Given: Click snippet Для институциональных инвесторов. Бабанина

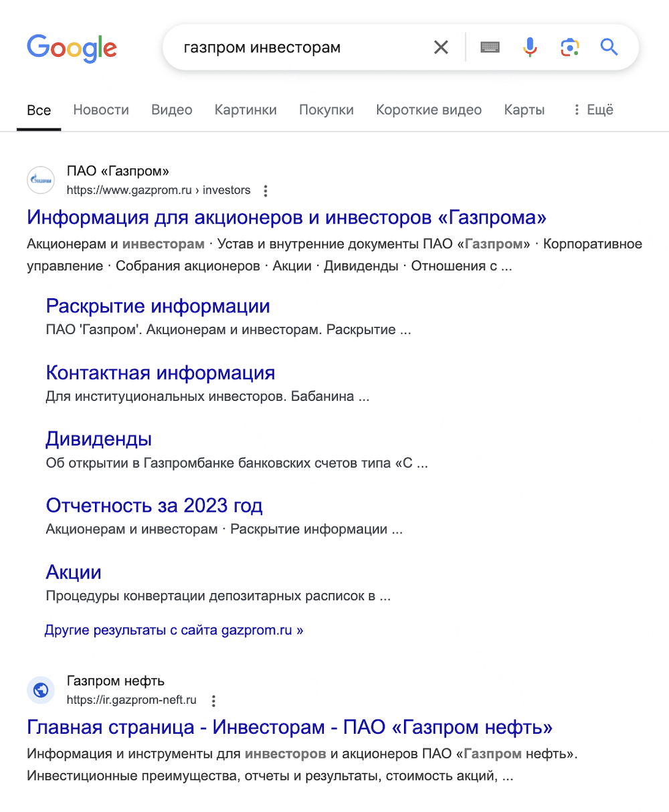Looking at the screenshot, I should pos(207,397).
